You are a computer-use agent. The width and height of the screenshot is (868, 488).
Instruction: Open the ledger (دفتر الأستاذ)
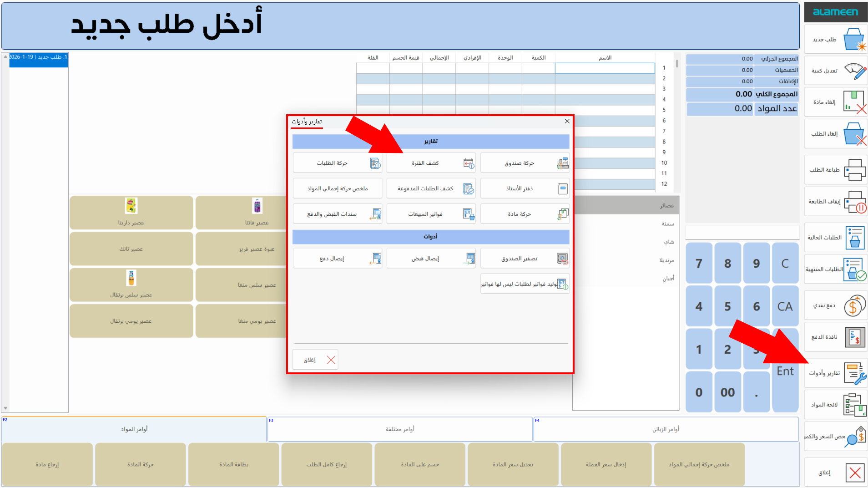(x=525, y=188)
